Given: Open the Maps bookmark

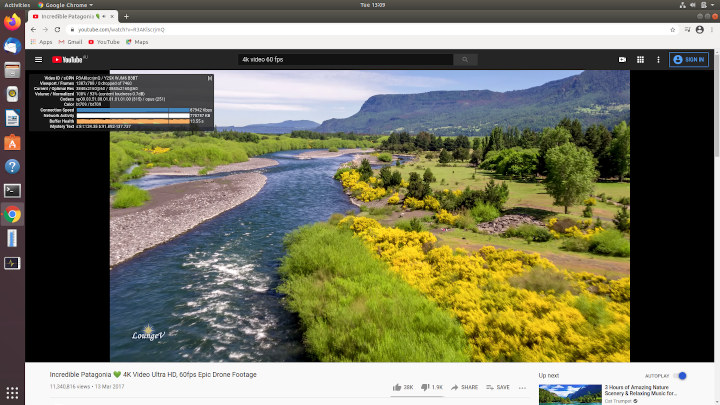Looking at the screenshot, I should point(137,42).
